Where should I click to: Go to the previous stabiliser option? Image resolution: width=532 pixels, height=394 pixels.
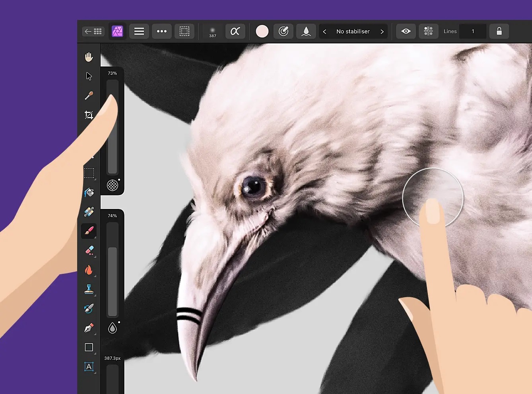(325, 31)
